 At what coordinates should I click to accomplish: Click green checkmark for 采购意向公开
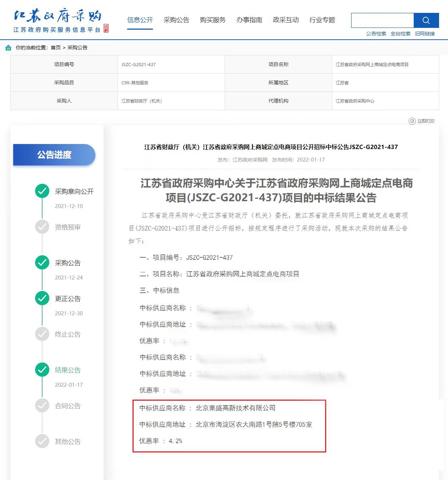pos(42,191)
